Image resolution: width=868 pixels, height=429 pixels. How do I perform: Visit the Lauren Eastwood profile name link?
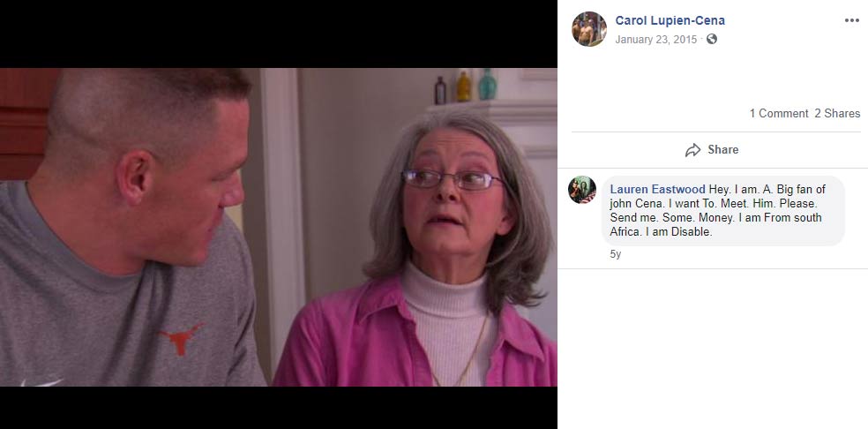coord(658,190)
